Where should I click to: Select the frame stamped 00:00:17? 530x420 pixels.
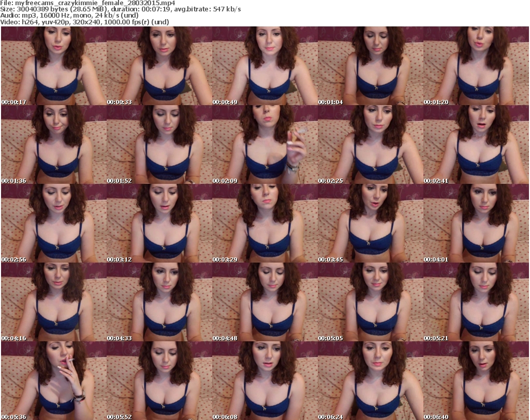(x=54, y=66)
